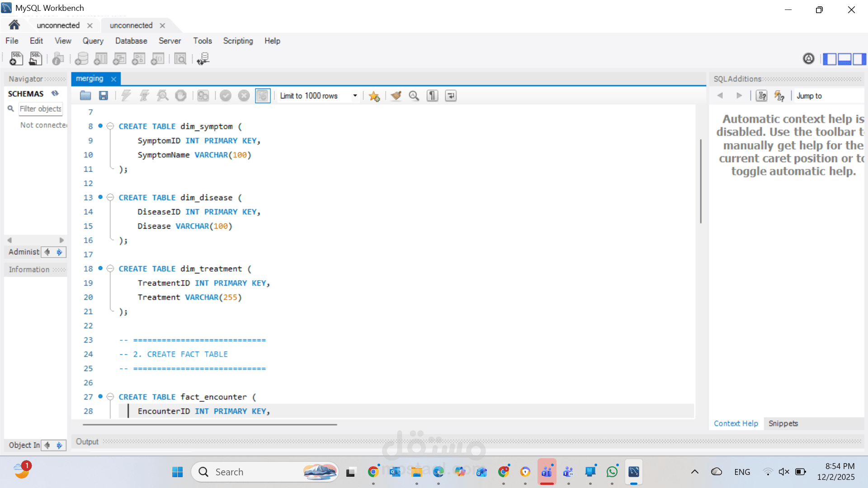Click Filter objects search field
The image size is (868, 488).
(x=40, y=108)
